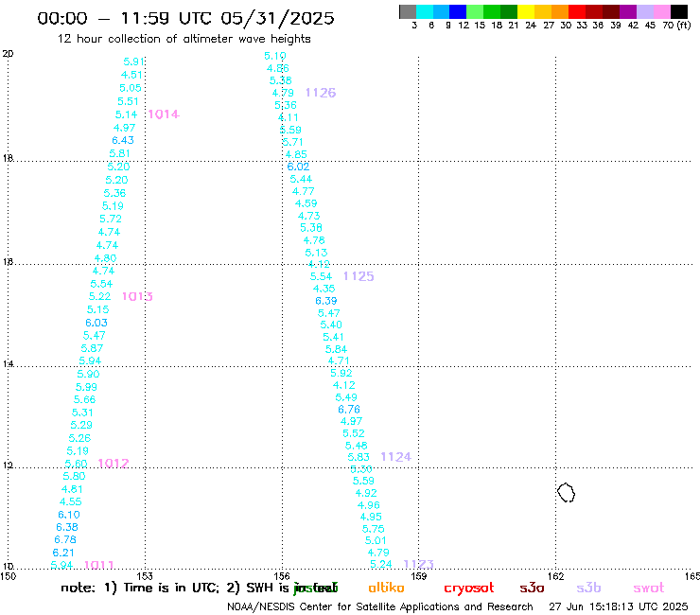This screenshot has width=700, height=615.
Task: Click the wave height value 5.72
Action: tap(111, 219)
